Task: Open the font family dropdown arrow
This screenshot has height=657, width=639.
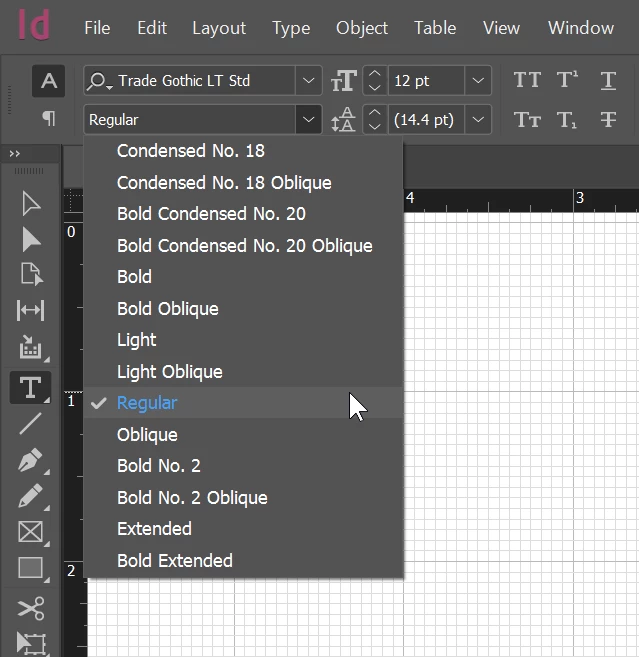Action: click(309, 80)
